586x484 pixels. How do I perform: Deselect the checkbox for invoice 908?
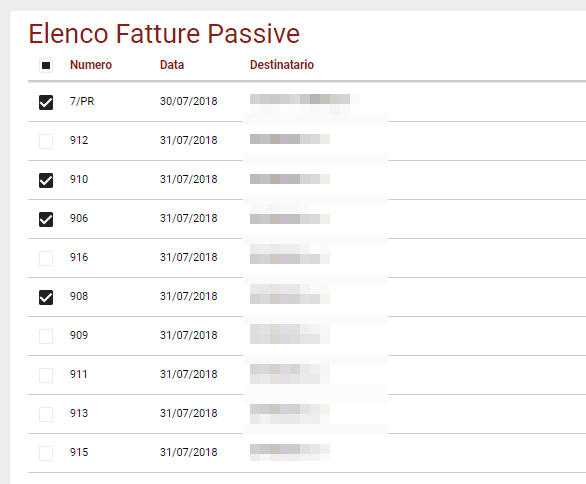[x=46, y=298]
